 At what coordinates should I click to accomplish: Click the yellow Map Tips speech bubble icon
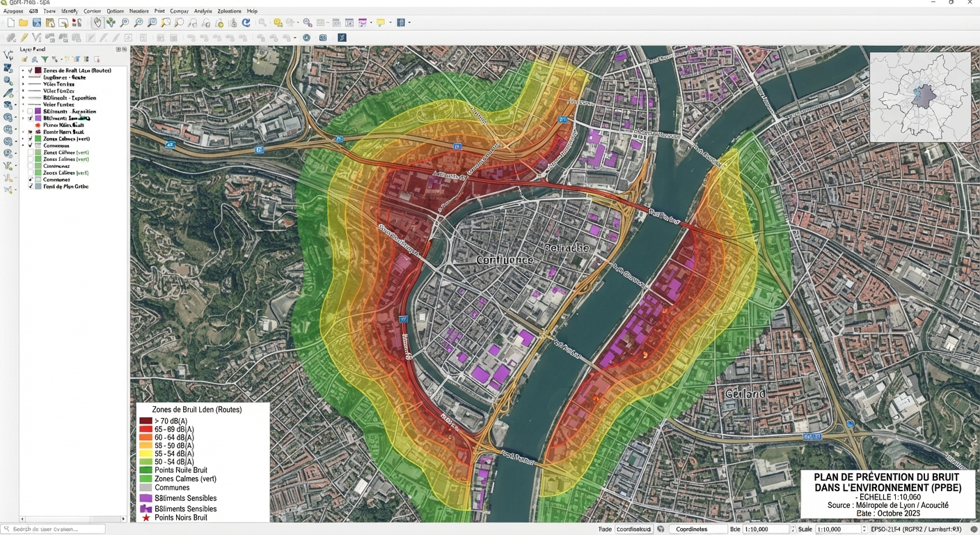(x=381, y=23)
